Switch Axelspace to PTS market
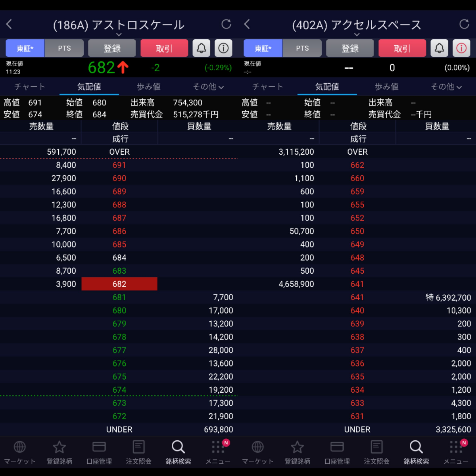This screenshot has height=476, width=476. (302, 48)
